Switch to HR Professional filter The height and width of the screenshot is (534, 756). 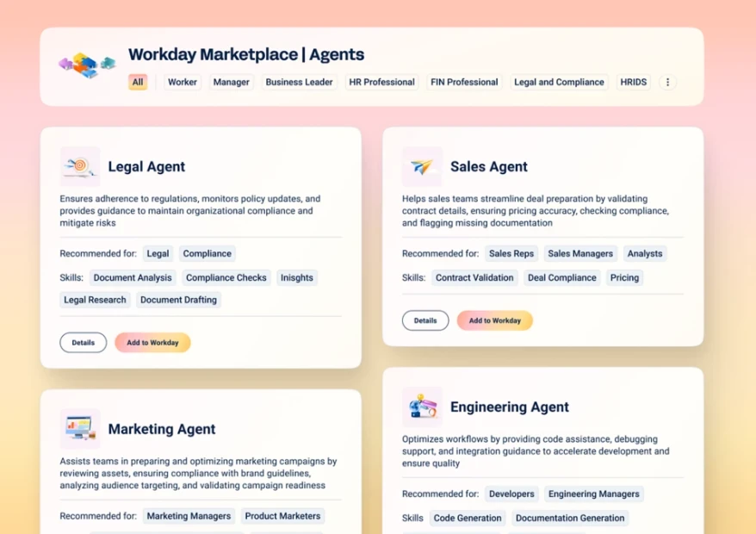click(381, 83)
